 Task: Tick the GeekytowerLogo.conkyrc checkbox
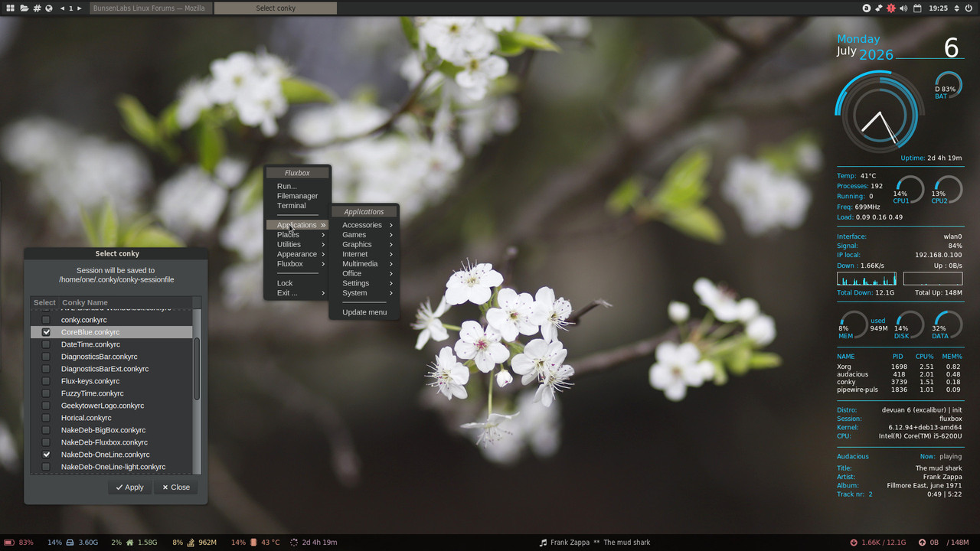pos(46,406)
